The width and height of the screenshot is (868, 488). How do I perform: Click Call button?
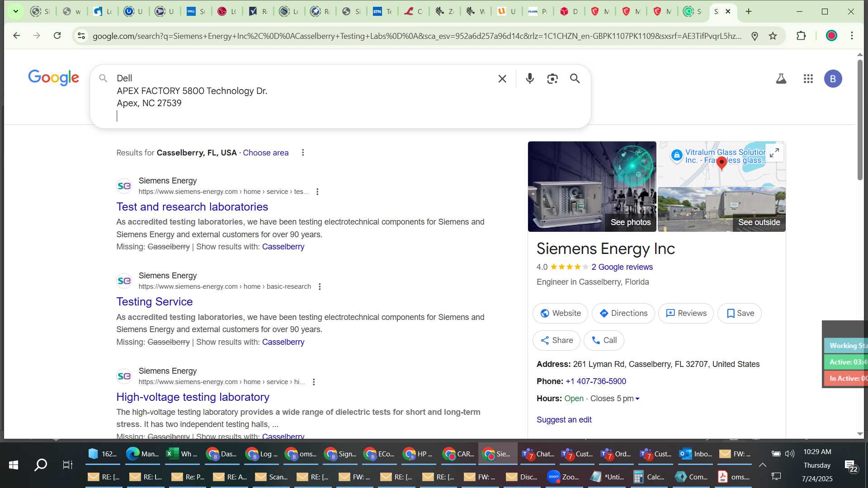[x=604, y=340]
